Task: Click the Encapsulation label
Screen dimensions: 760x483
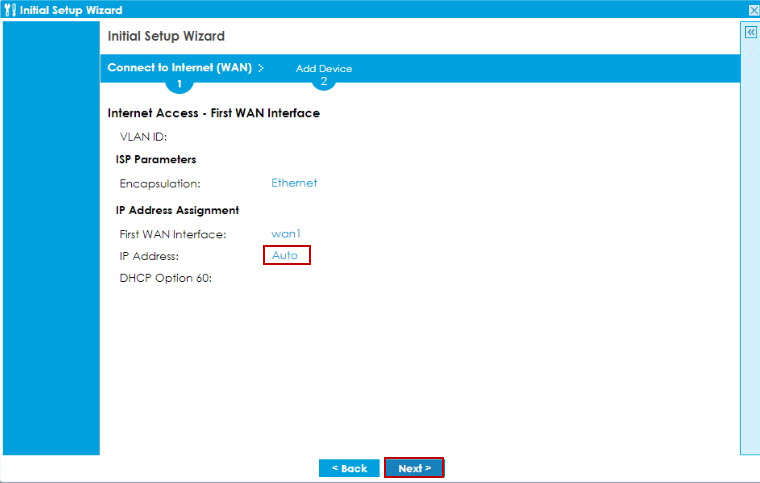Action: click(159, 184)
